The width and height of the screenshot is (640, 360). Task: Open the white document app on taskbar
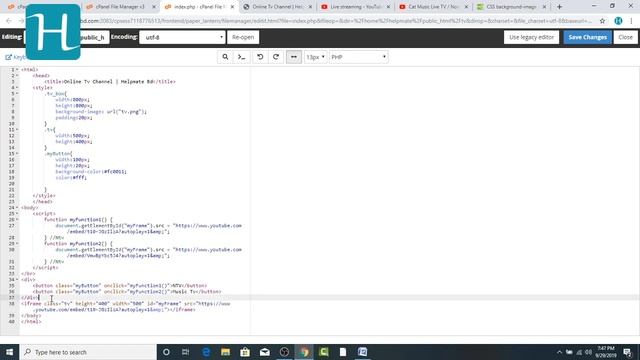click(343, 352)
